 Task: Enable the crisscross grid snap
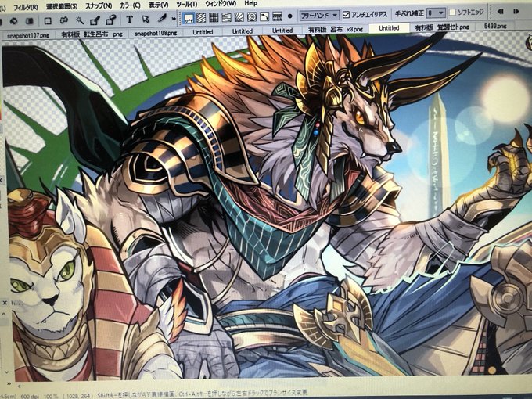click(214, 17)
